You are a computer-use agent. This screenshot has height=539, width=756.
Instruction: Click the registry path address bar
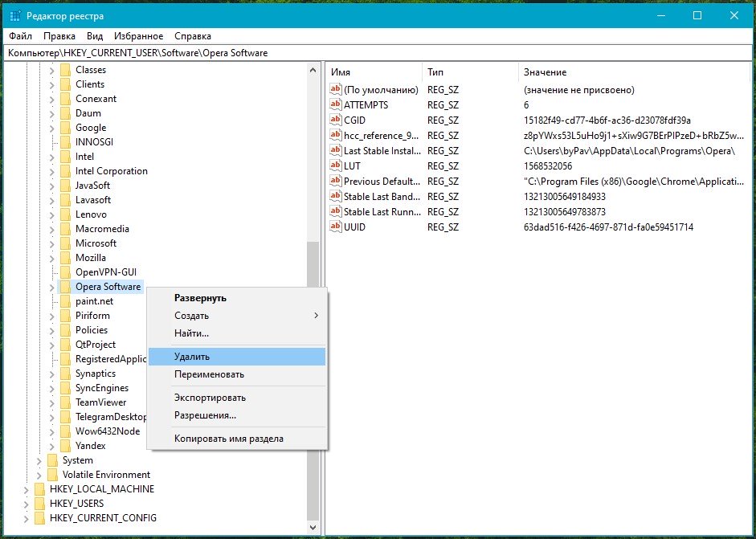coord(378,53)
